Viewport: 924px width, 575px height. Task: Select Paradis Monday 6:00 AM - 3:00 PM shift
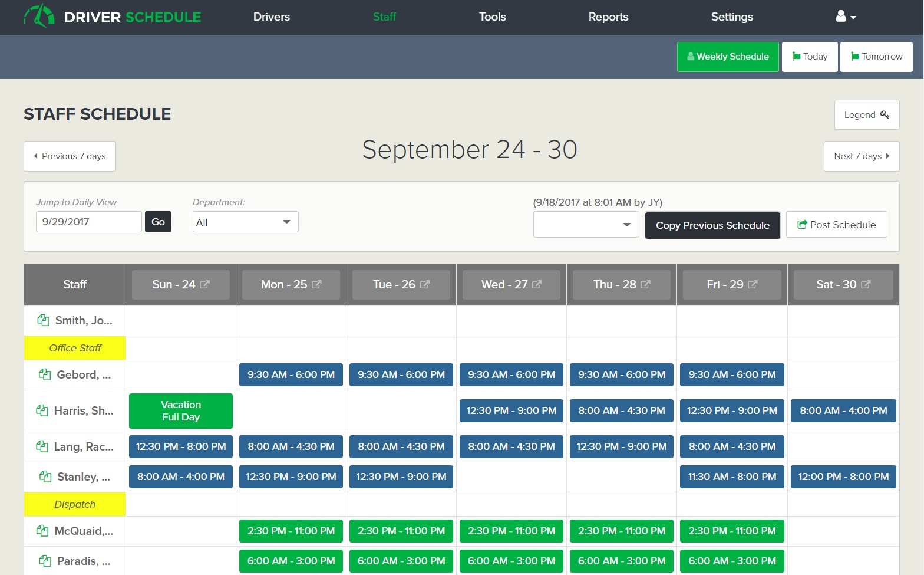[x=291, y=561]
